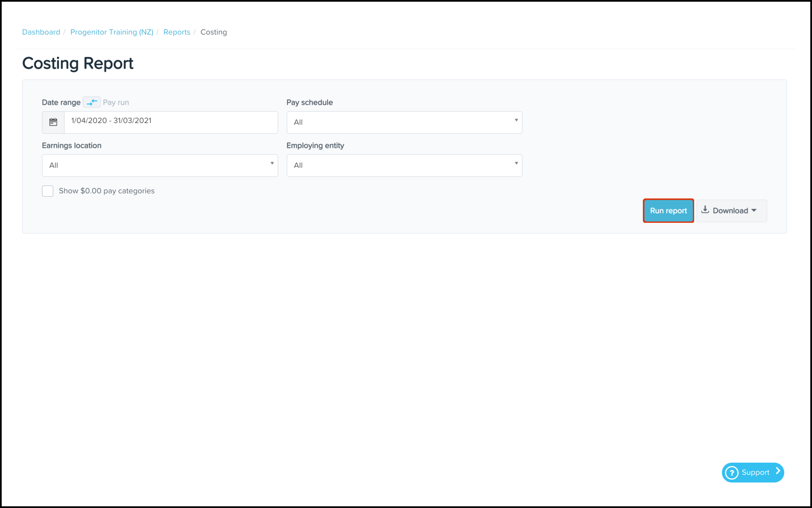Click the download arrow icon

tap(705, 210)
